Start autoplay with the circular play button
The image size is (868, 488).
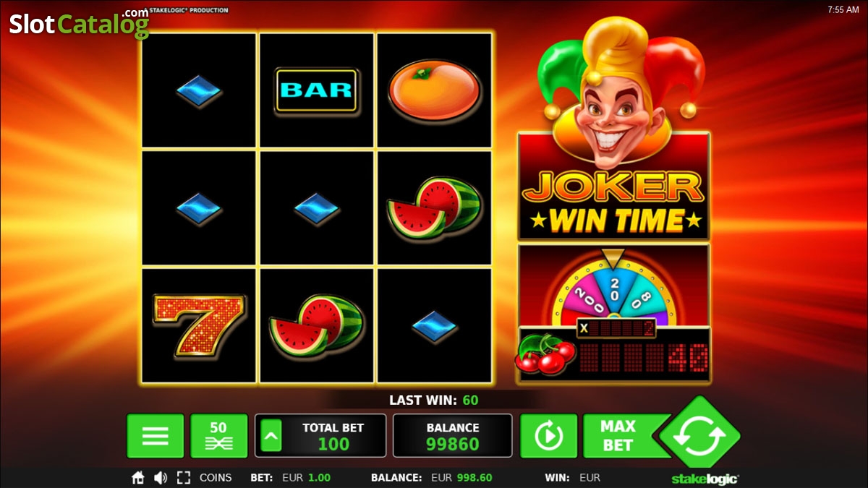pos(548,436)
